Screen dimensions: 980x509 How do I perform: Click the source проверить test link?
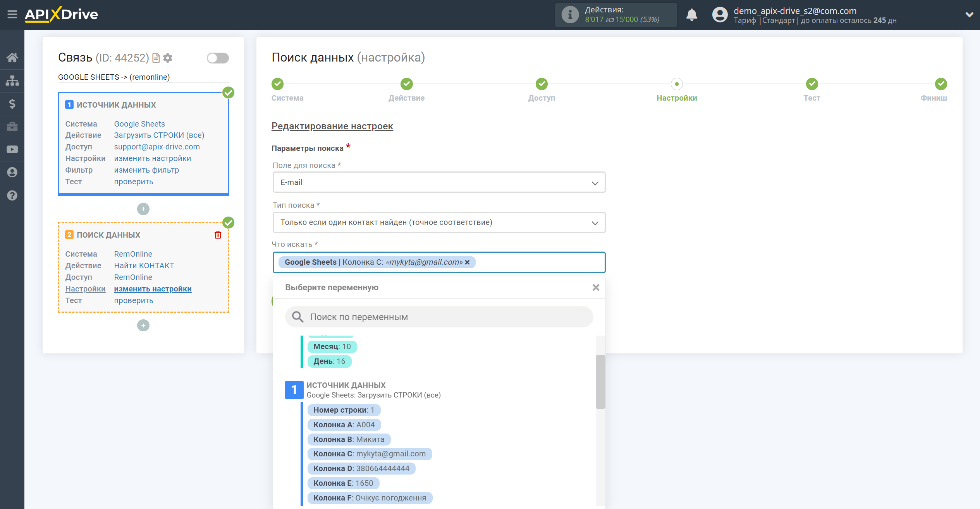click(x=134, y=182)
